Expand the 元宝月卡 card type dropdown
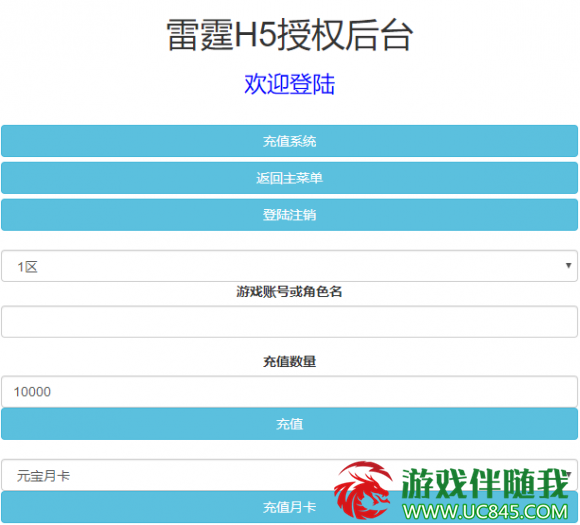Viewport: 580px width, 525px height. click(290, 475)
